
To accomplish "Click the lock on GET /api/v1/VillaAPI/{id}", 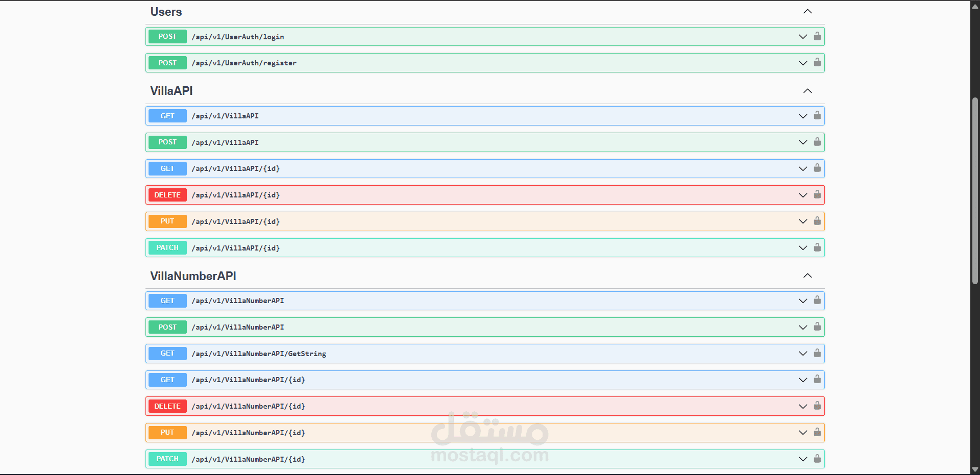I will 817,168.
